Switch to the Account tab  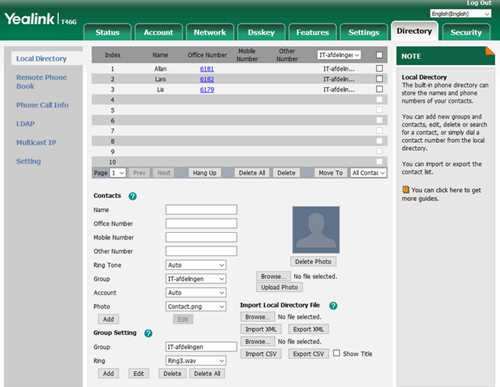point(158,32)
